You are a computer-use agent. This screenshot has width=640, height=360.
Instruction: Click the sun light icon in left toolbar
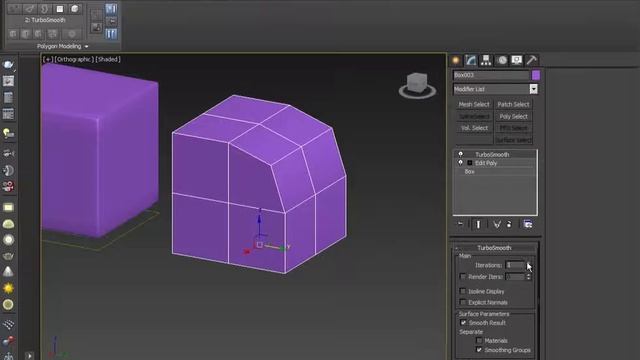pos(8,288)
